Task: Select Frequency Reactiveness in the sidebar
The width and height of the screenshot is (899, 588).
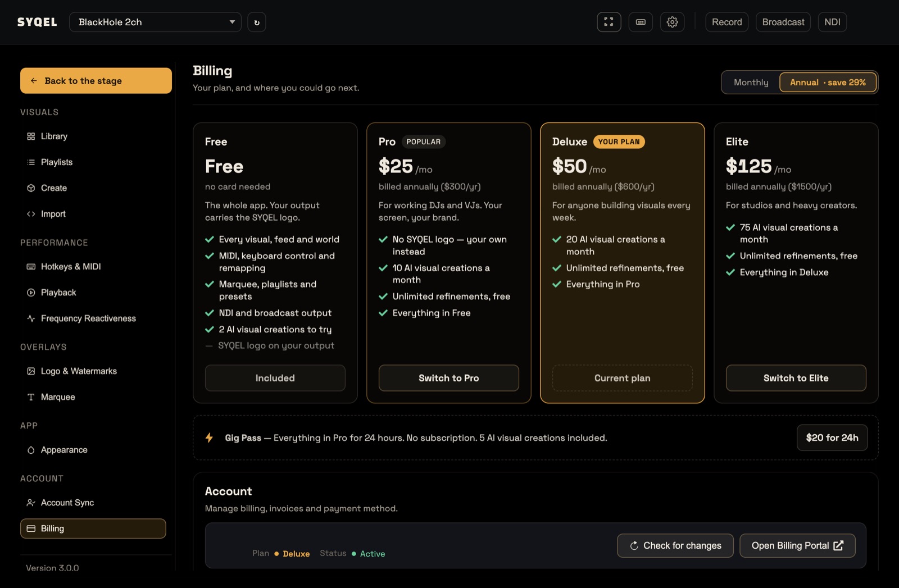Action: pos(93,318)
